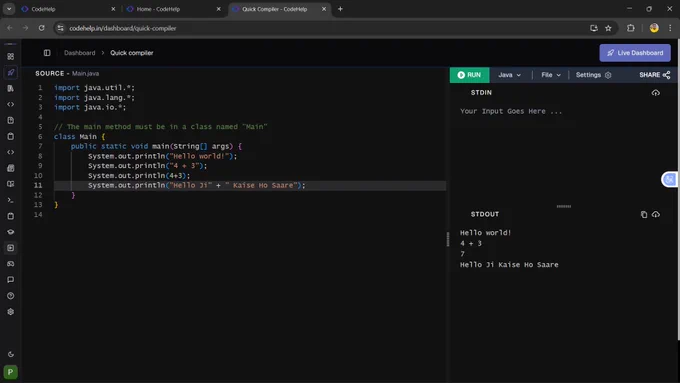Image resolution: width=680 pixels, height=383 pixels.
Task: Run the code with the RUN button
Action: click(469, 75)
